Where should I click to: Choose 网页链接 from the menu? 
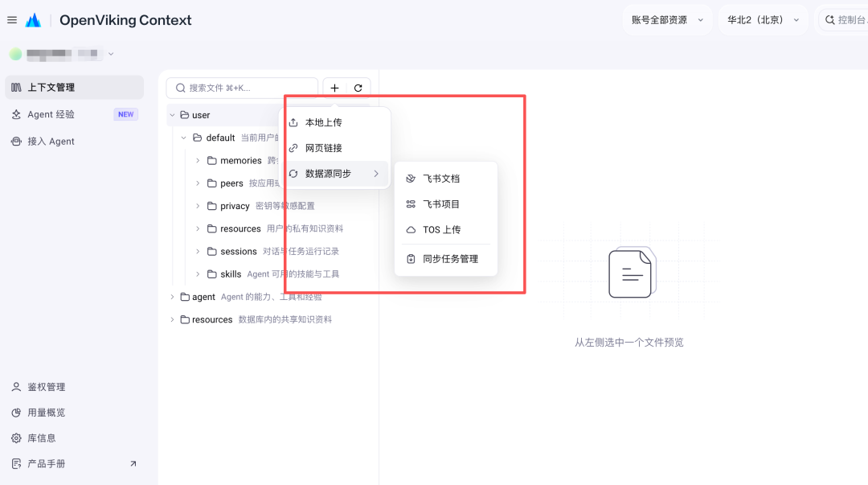coord(336,148)
